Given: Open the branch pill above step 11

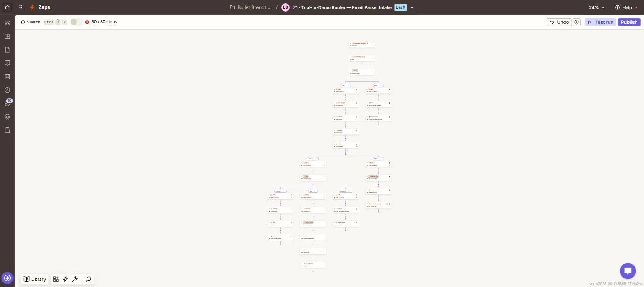Looking at the screenshot, I should coord(281,191).
